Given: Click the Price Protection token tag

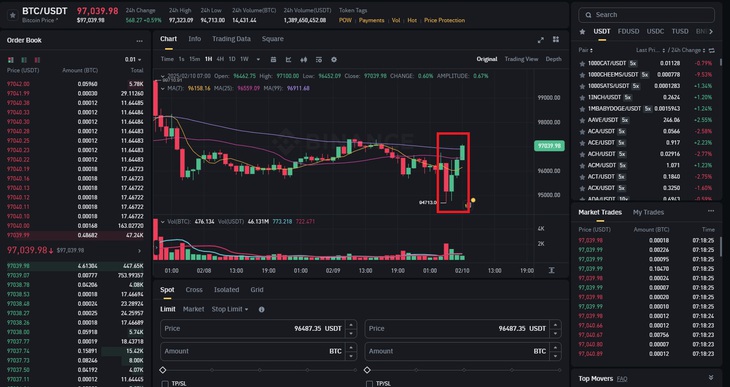Looking at the screenshot, I should point(444,20).
